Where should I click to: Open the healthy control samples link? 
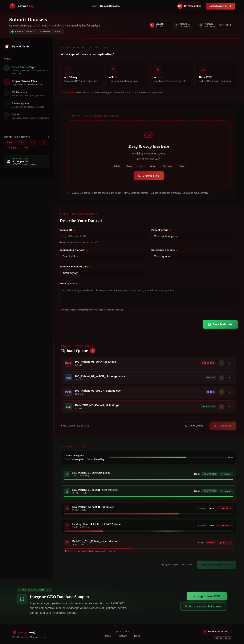89,603
